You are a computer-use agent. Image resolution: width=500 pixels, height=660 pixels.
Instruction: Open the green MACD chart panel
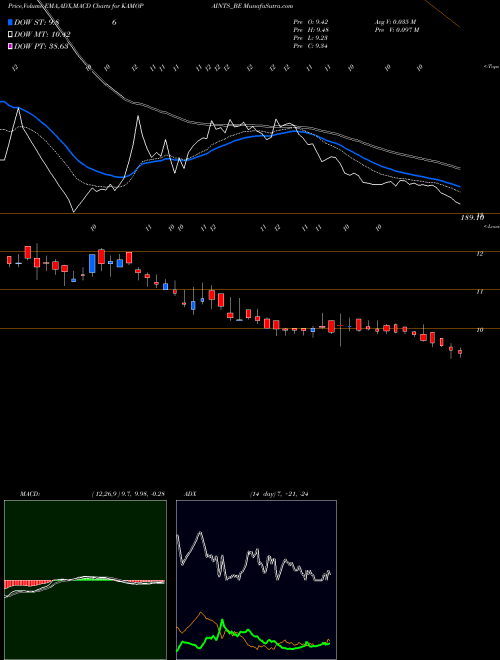tap(85, 580)
